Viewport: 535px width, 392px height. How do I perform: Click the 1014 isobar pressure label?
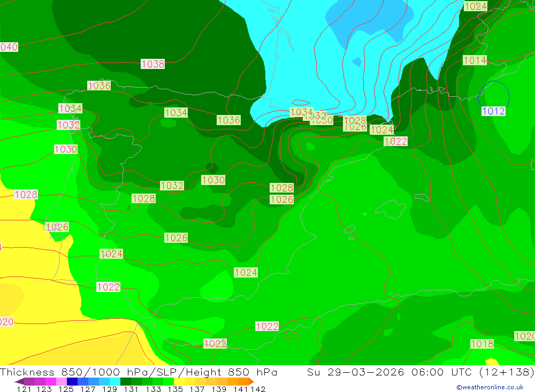[x=475, y=60]
